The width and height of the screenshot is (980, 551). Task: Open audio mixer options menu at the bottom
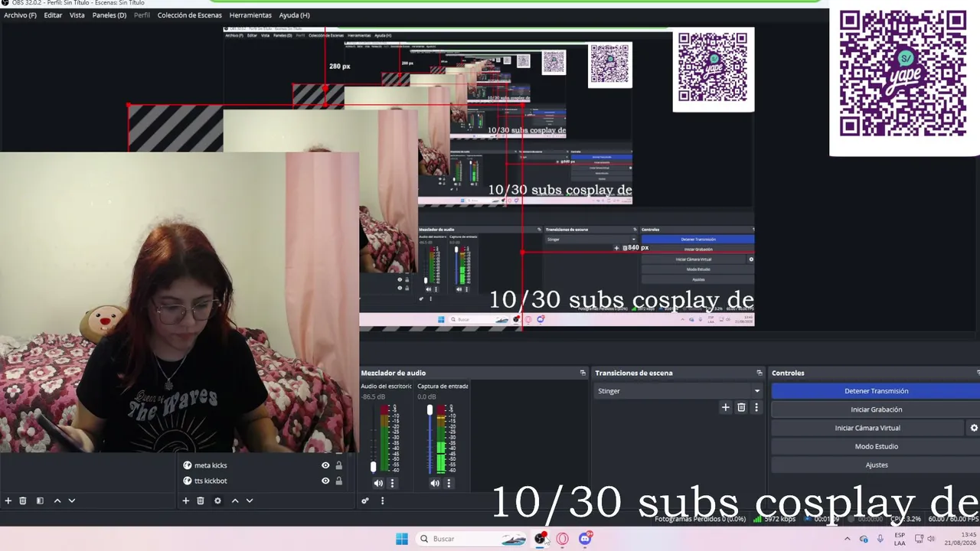382,500
